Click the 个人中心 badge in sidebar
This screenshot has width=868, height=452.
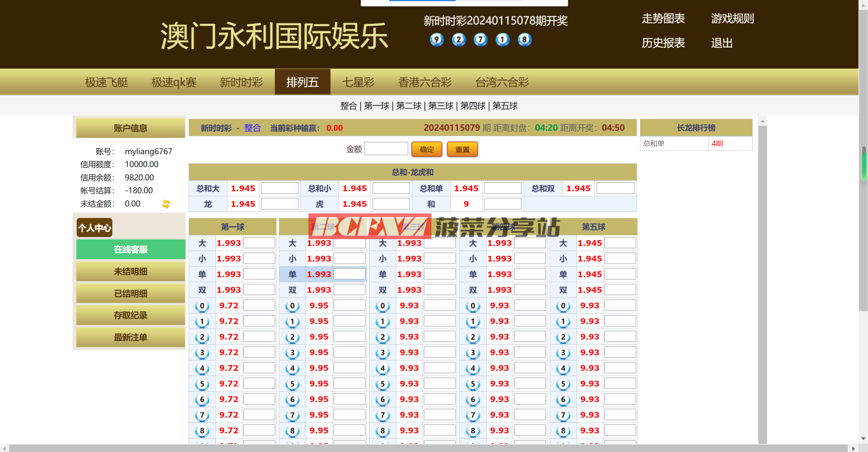(95, 228)
